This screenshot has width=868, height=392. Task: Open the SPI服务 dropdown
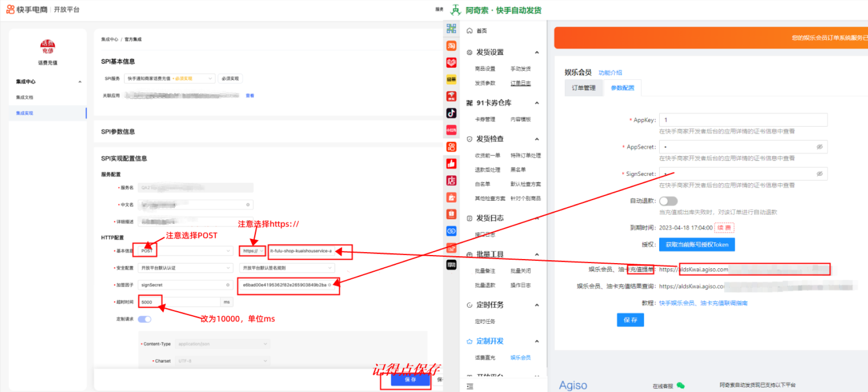169,78
